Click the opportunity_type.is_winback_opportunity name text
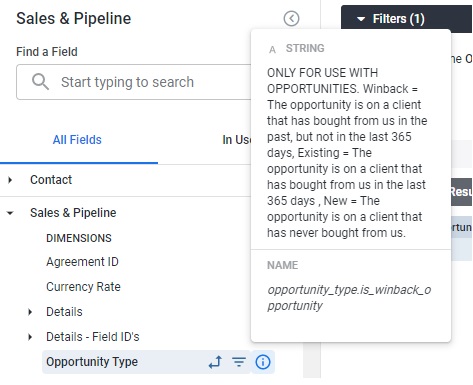473x385 pixels. coord(349,298)
